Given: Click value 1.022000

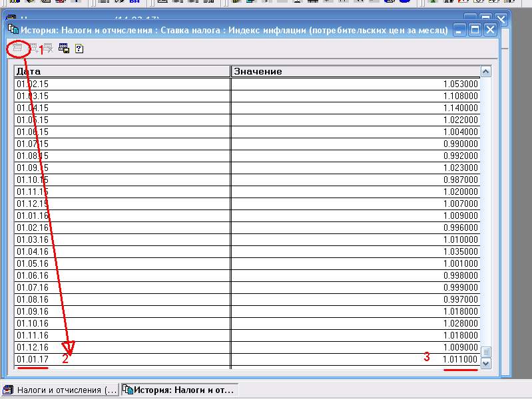Looking at the screenshot, I should (460, 120).
